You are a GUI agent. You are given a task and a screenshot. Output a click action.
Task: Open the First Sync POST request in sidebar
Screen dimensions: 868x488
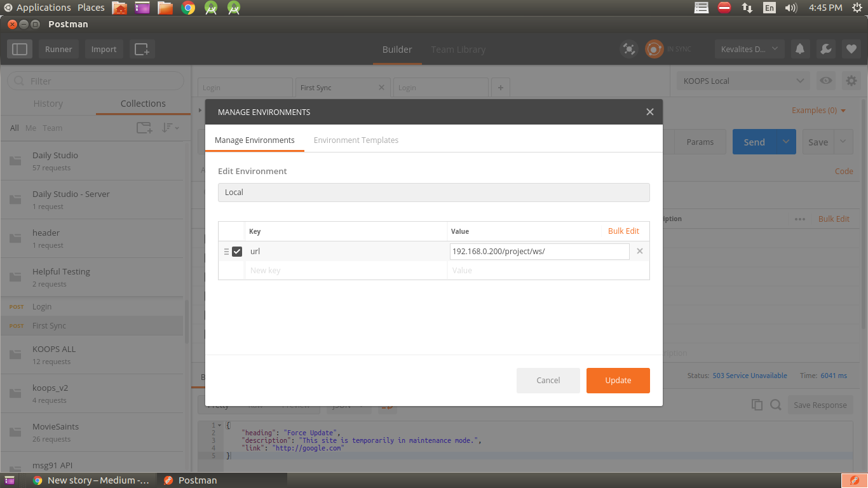(x=92, y=325)
